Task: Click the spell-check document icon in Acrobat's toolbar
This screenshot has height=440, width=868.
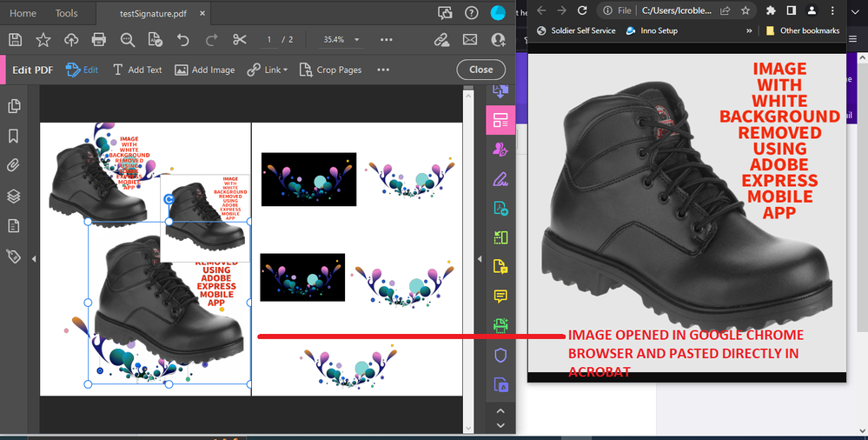Action: (x=156, y=39)
